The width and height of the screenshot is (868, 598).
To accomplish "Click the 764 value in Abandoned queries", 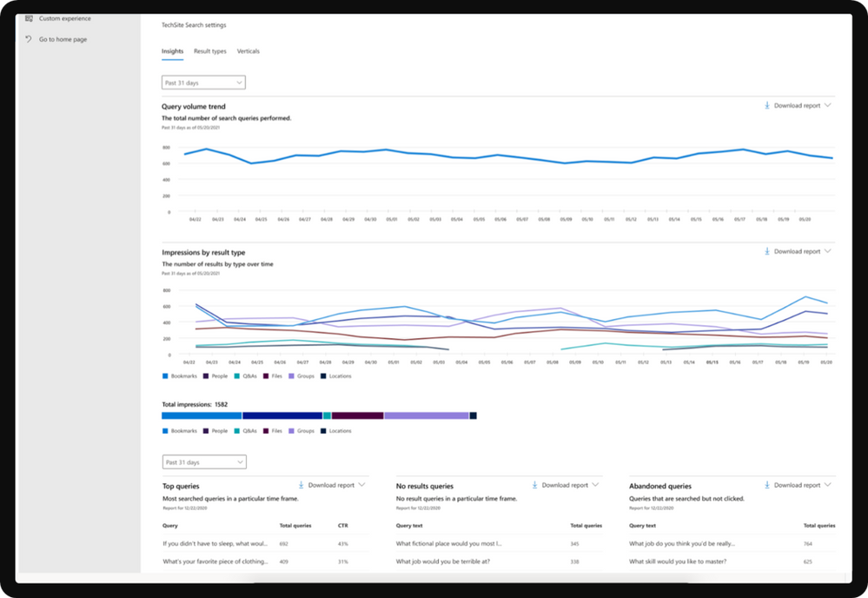I will coord(808,544).
